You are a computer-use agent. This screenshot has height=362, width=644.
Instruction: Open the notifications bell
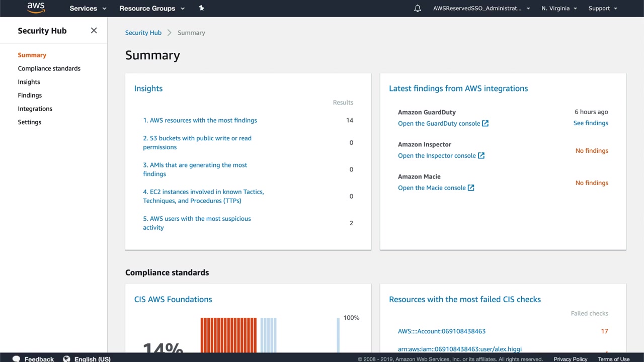click(417, 9)
